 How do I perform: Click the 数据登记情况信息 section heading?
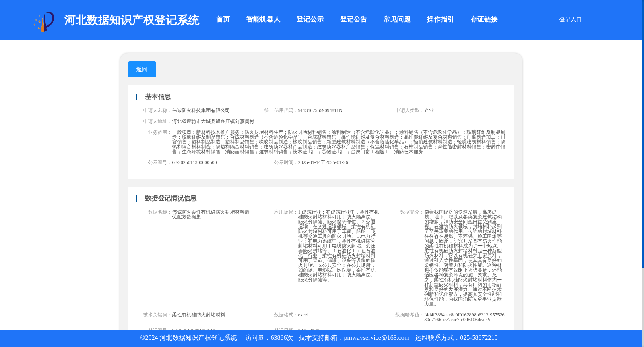click(171, 198)
